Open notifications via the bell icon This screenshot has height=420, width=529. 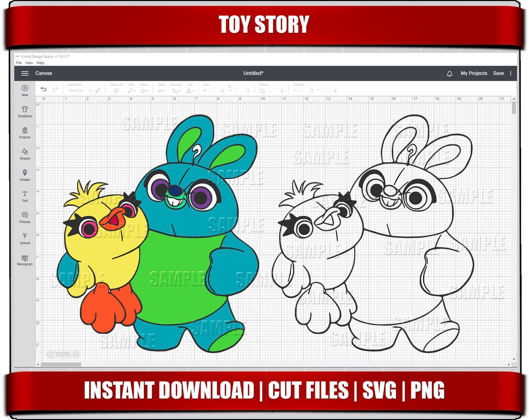[x=449, y=73]
